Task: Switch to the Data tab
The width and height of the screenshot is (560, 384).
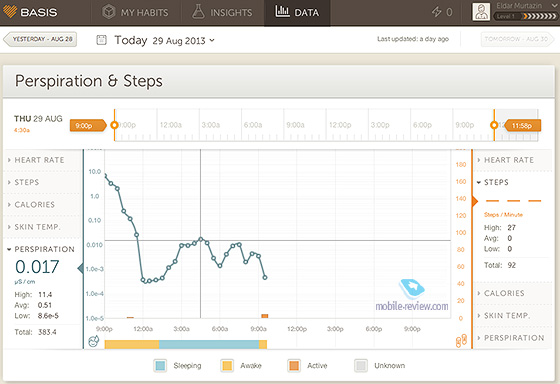Action: point(297,13)
